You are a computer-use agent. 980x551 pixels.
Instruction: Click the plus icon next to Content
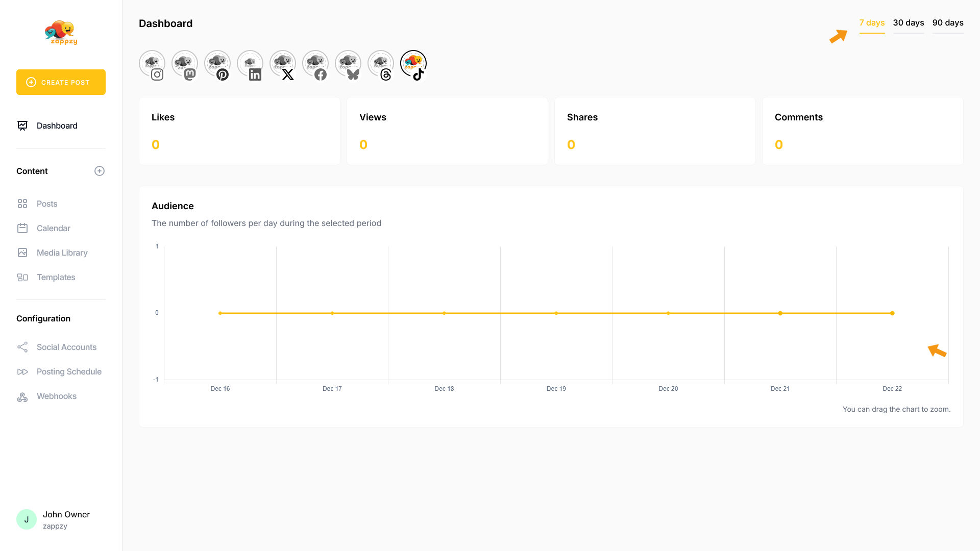tap(100, 171)
